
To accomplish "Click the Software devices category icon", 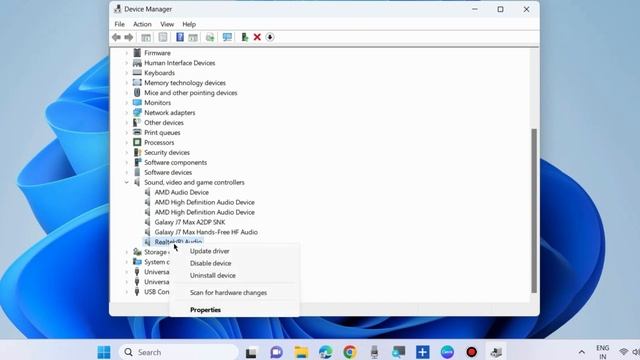I will tap(137, 172).
